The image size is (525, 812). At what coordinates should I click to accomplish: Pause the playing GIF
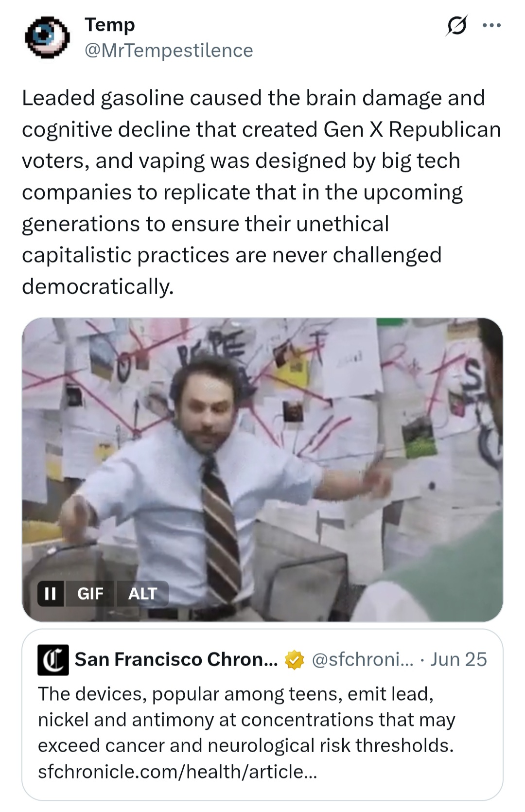tap(51, 594)
